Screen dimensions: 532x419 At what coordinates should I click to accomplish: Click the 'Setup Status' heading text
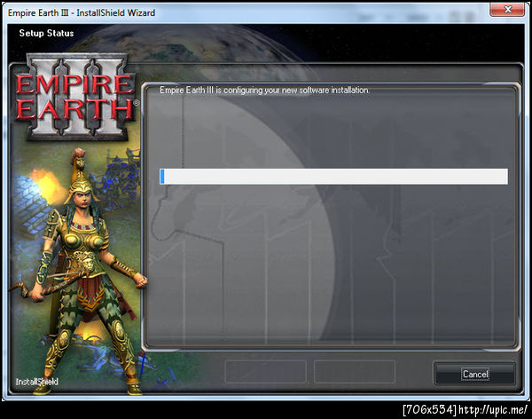(46, 33)
